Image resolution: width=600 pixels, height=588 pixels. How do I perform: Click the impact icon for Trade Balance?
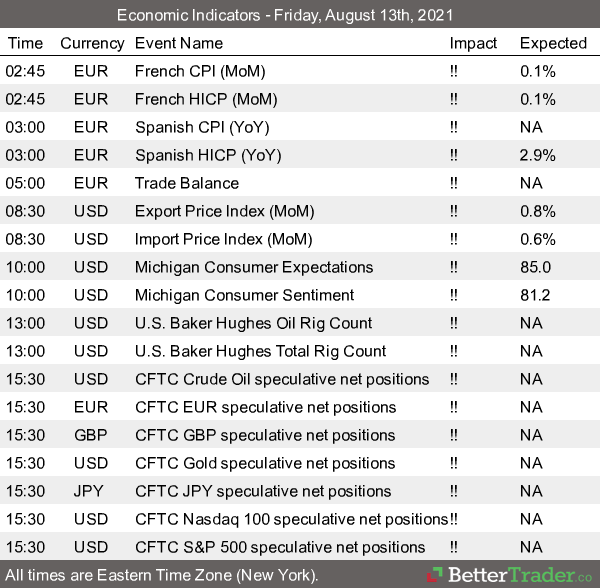(x=455, y=183)
